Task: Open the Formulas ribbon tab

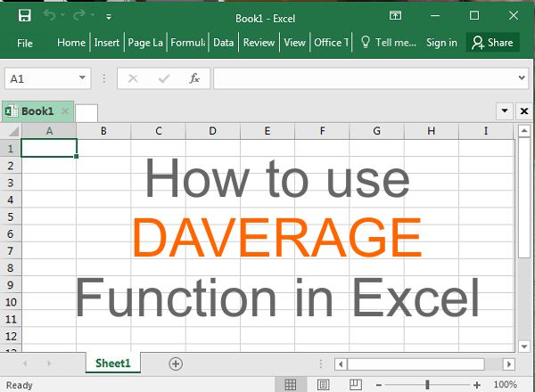Action: [188, 43]
